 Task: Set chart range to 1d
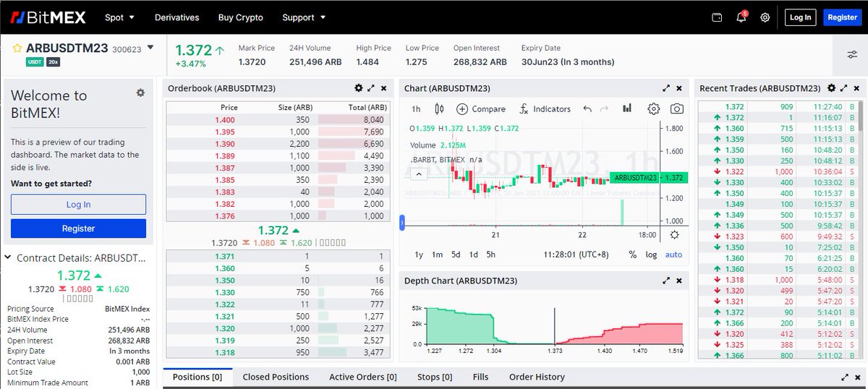click(x=473, y=255)
